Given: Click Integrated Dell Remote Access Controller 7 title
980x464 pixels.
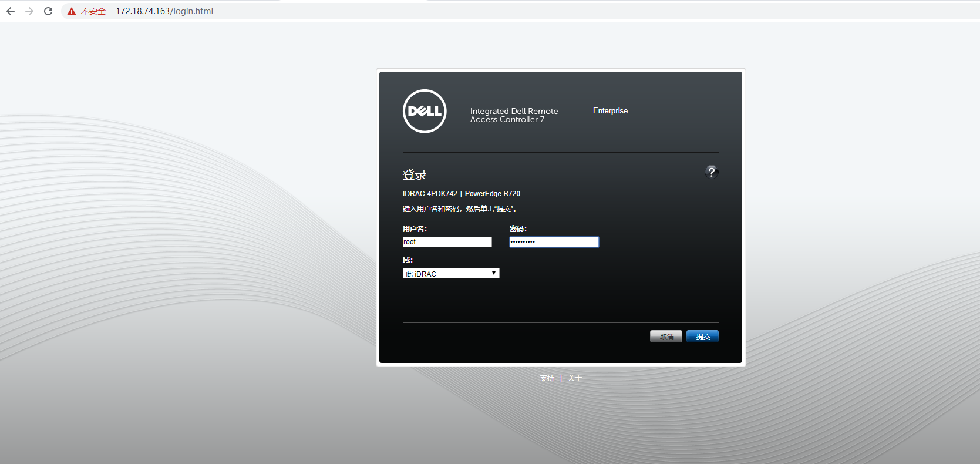Looking at the screenshot, I should click(x=514, y=115).
